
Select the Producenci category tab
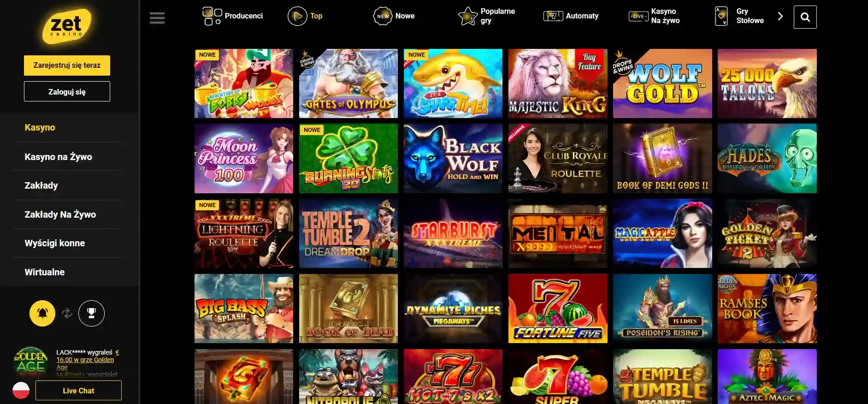233,16
